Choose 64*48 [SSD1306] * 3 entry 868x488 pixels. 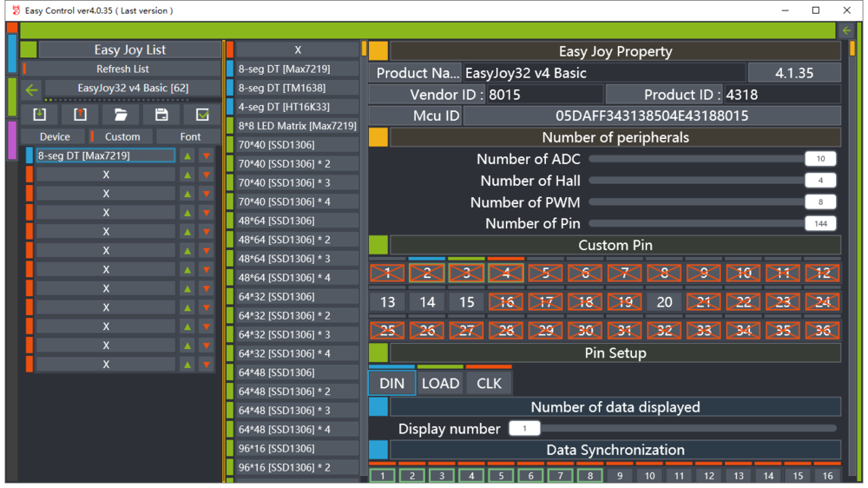298,411
